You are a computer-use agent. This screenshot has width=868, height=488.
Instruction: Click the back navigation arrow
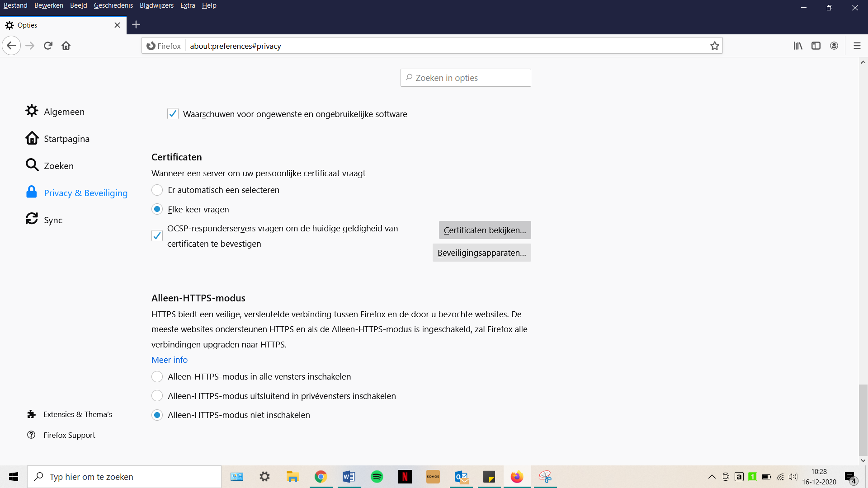click(12, 46)
